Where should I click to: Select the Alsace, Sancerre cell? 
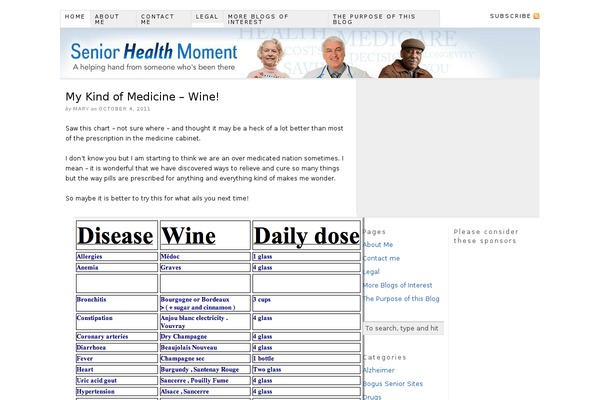pyautogui.click(x=205, y=392)
